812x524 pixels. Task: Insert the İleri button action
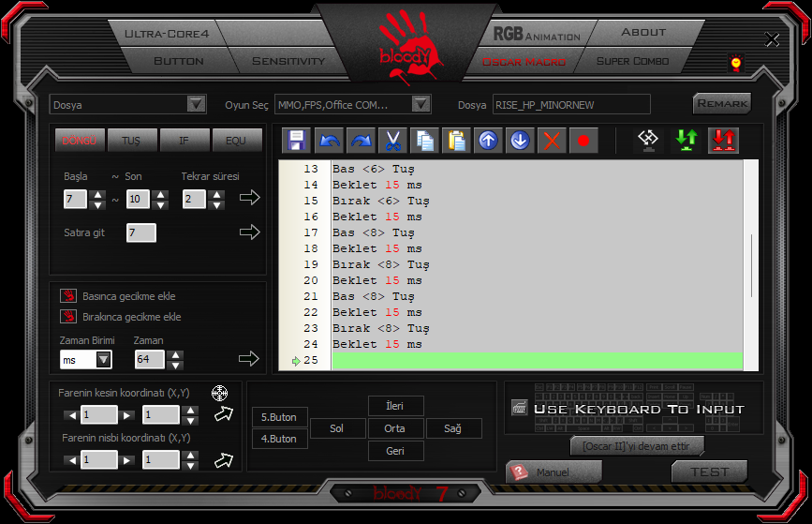tap(395, 406)
